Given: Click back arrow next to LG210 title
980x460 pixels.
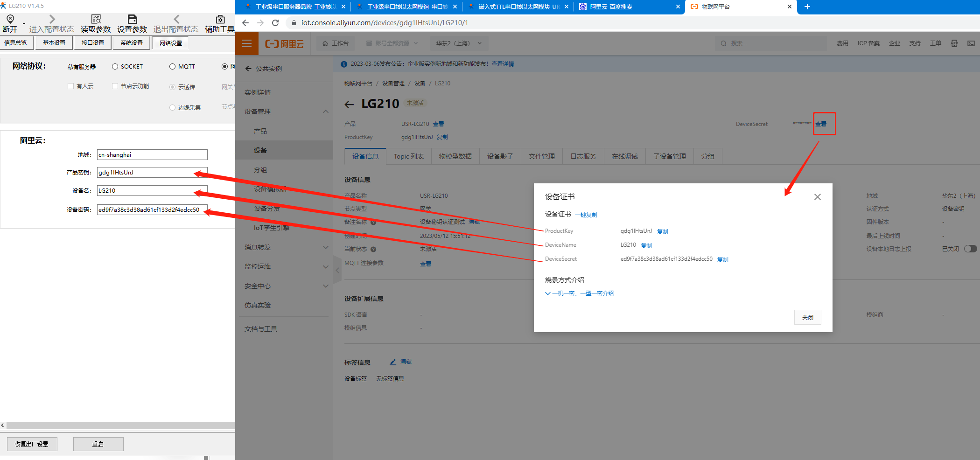Looking at the screenshot, I should click(x=349, y=105).
